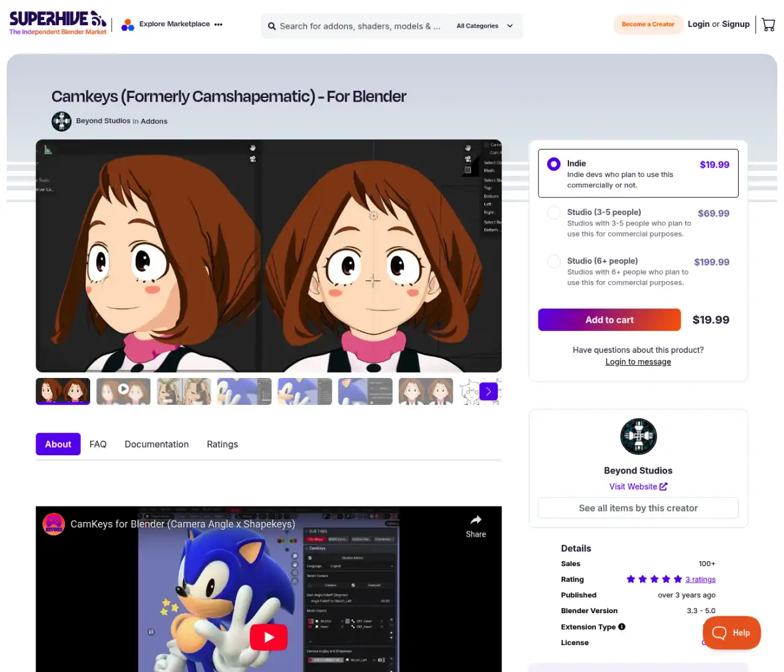Image resolution: width=784 pixels, height=672 pixels.
Task: Switch to the FAQ tab
Action: pyautogui.click(x=98, y=444)
